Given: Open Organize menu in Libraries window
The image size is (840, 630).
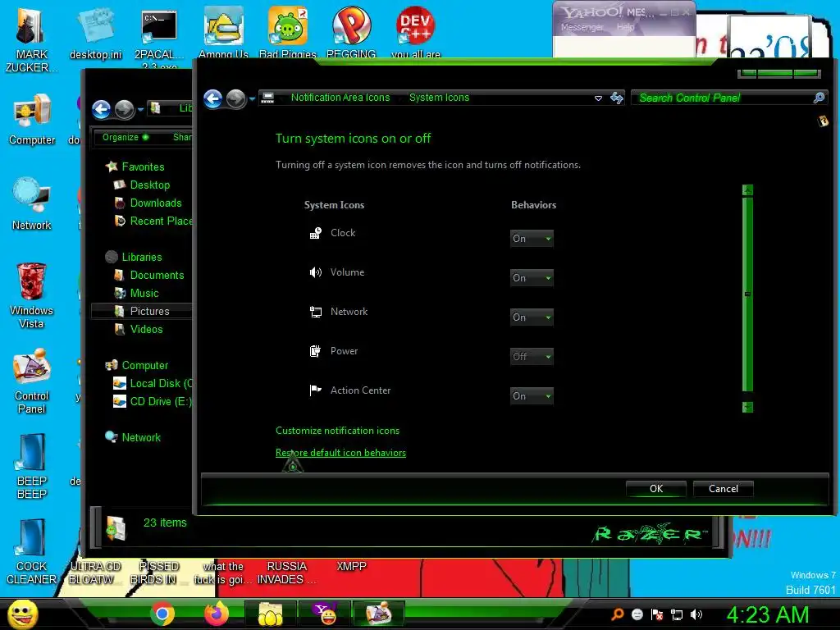Looking at the screenshot, I should [x=126, y=137].
